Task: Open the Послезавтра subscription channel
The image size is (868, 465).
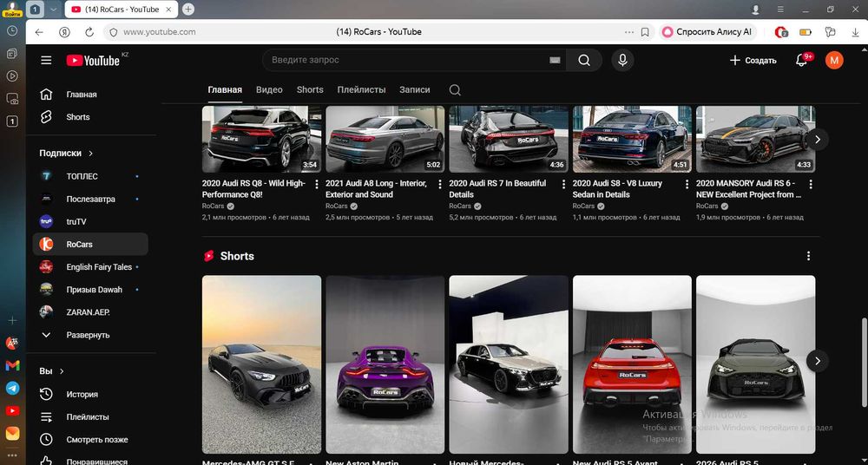Action: 90,199
